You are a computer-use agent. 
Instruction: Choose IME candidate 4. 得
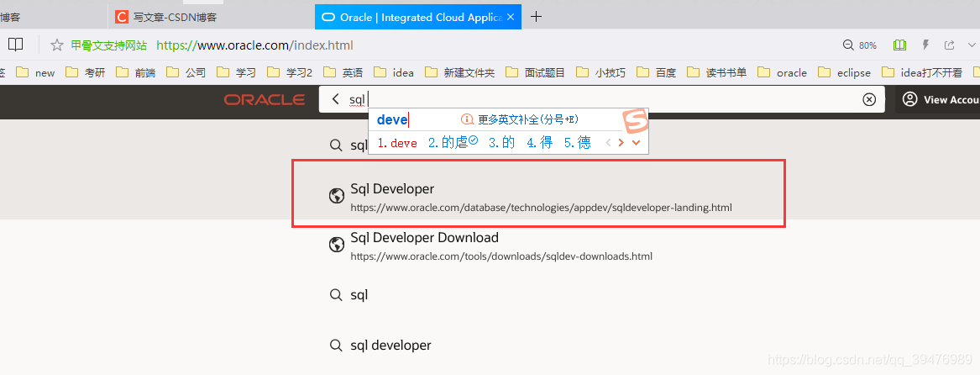tap(539, 143)
